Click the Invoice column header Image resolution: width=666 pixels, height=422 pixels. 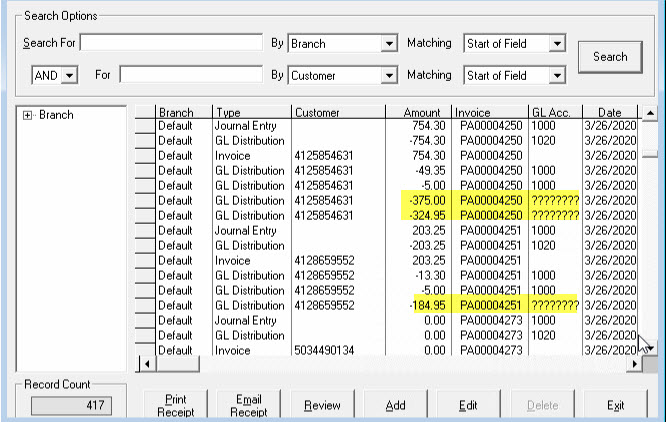[x=490, y=113]
